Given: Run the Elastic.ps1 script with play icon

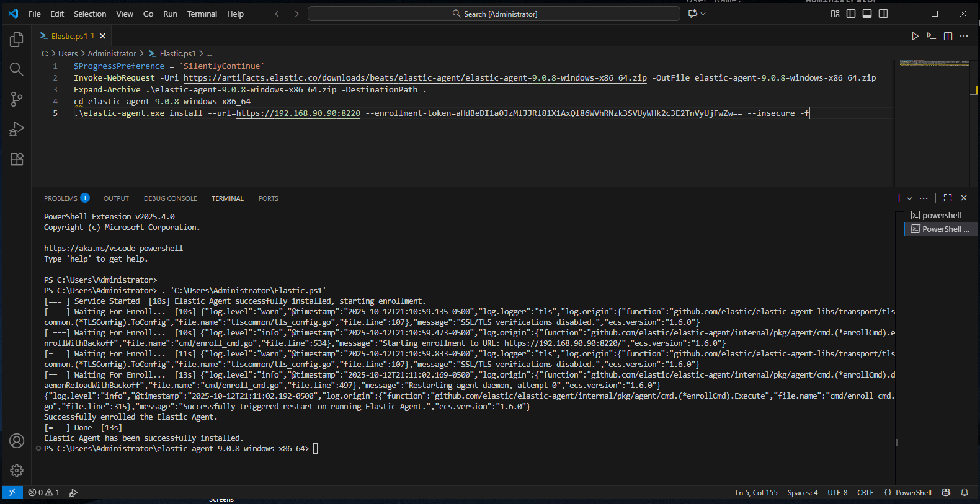Looking at the screenshot, I should pyautogui.click(x=915, y=37).
